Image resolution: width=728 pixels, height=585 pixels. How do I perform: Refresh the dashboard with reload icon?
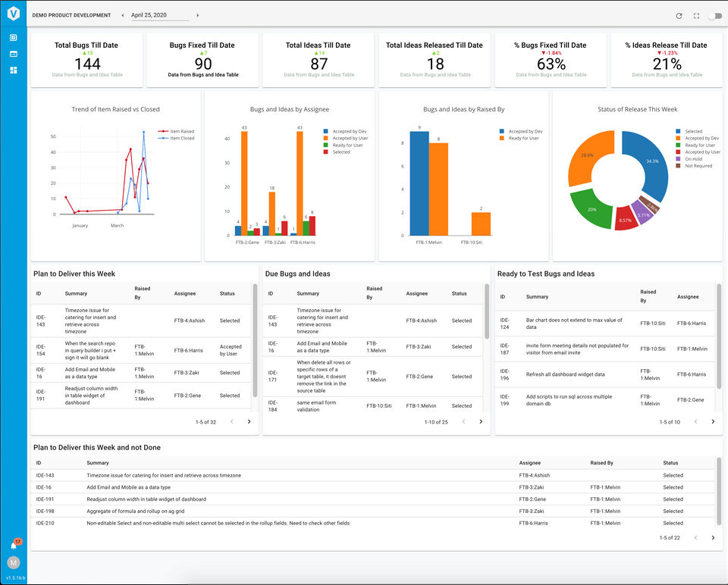pyautogui.click(x=679, y=16)
